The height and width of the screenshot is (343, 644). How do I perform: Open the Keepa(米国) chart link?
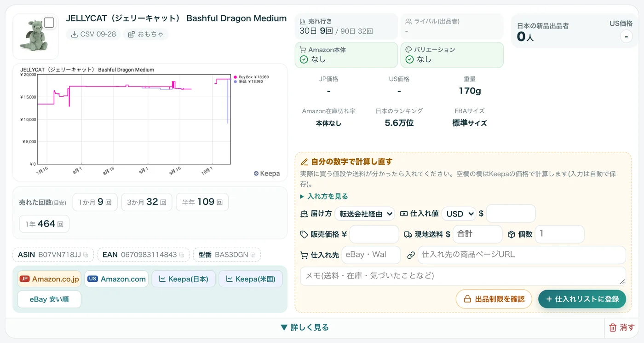[251, 279]
